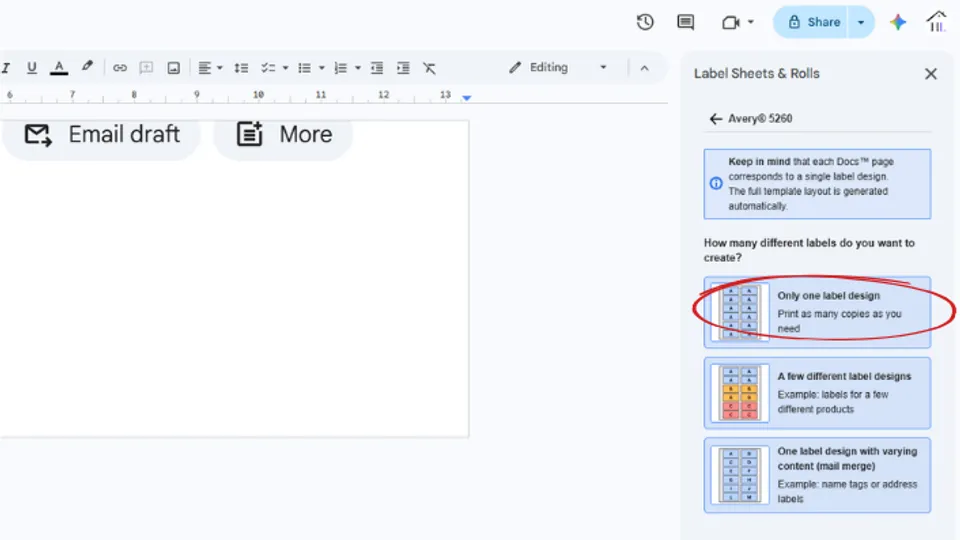Open the Gemini sparkle icon
Image resolution: width=960 pixels, height=540 pixels.
(898, 22)
